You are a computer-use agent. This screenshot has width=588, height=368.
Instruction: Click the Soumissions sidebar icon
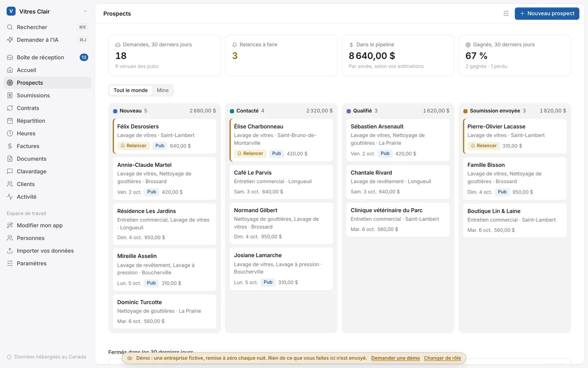click(10, 95)
